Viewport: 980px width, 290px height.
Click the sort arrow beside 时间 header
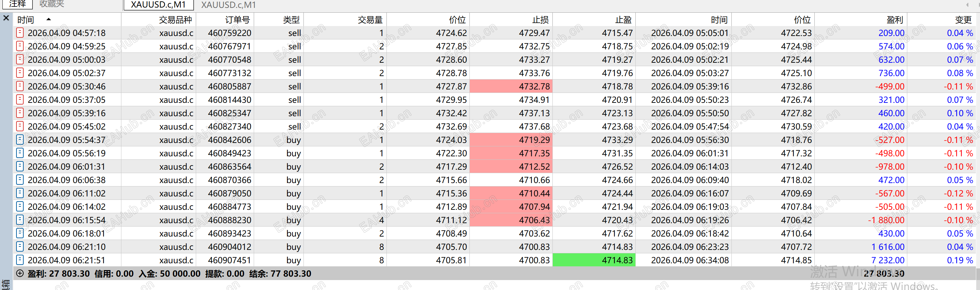click(x=49, y=19)
